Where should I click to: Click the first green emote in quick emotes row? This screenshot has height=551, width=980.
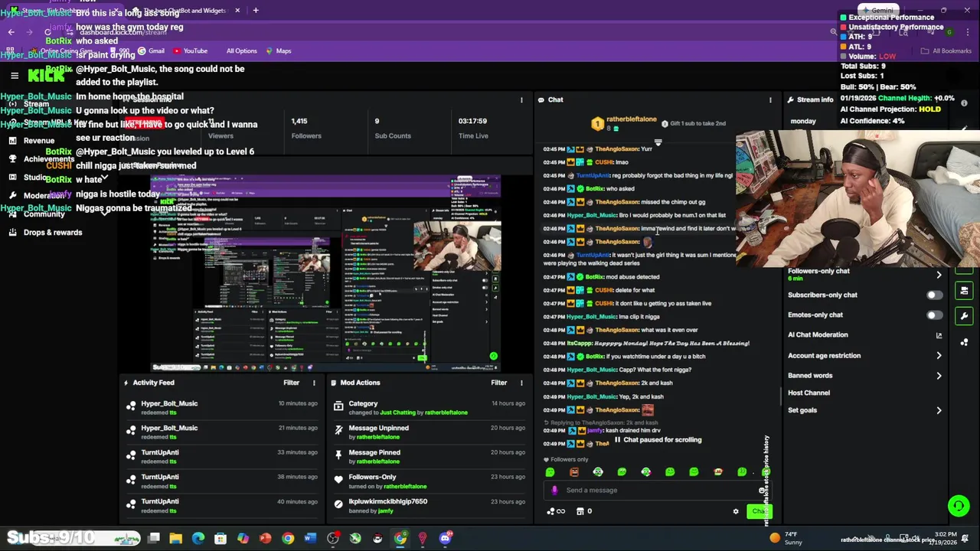coord(550,472)
